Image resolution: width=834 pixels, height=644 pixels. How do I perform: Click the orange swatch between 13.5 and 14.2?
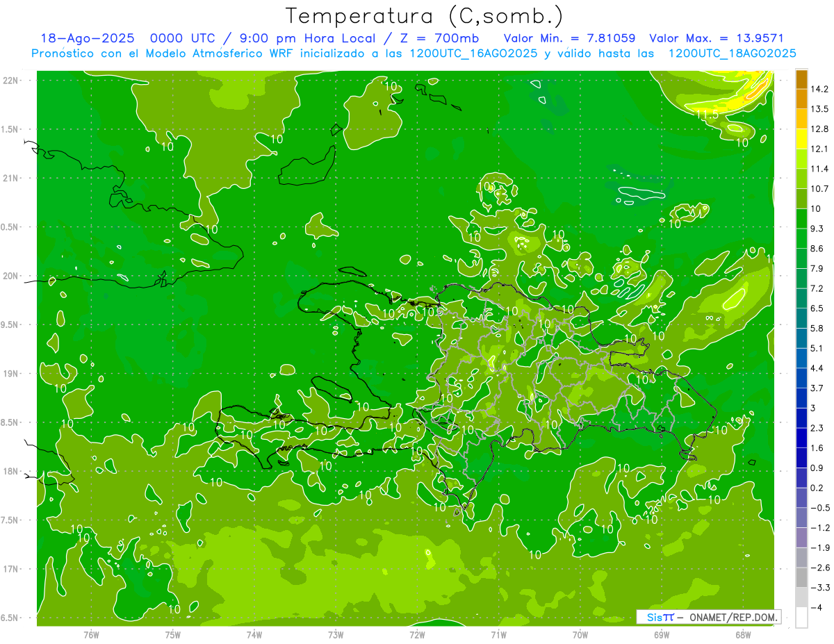[801, 99]
